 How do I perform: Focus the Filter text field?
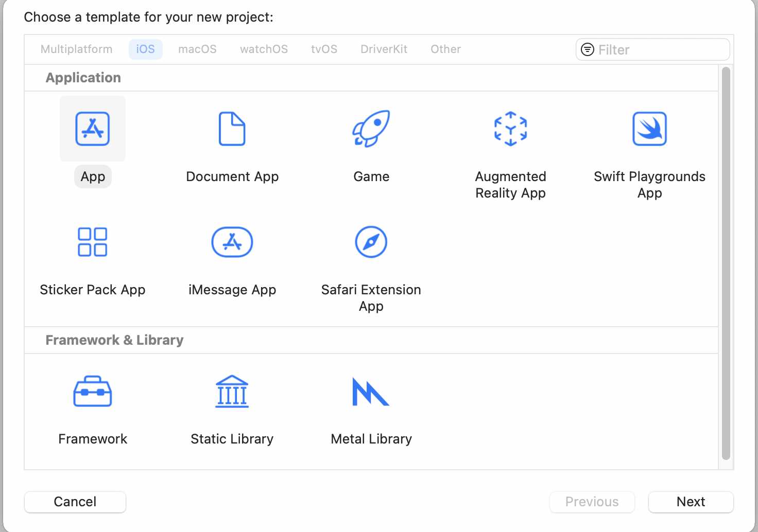pos(653,49)
